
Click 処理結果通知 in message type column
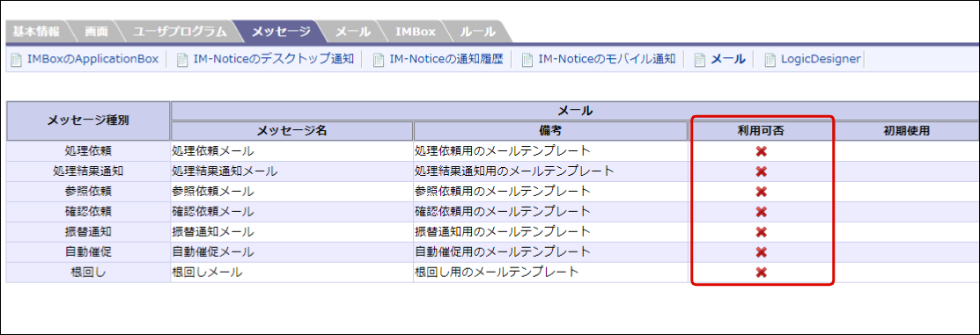pyautogui.click(x=88, y=171)
